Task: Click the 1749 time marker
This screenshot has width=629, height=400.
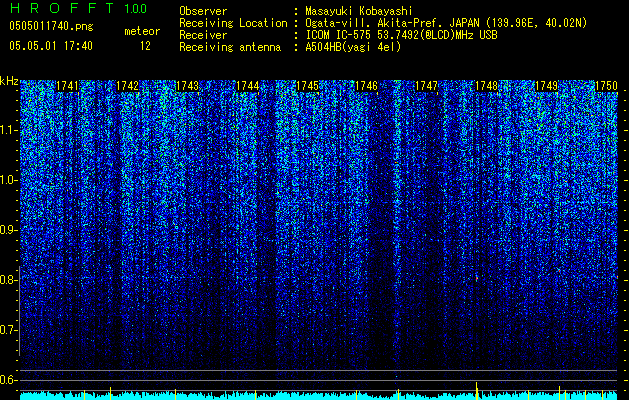Action: [x=546, y=86]
